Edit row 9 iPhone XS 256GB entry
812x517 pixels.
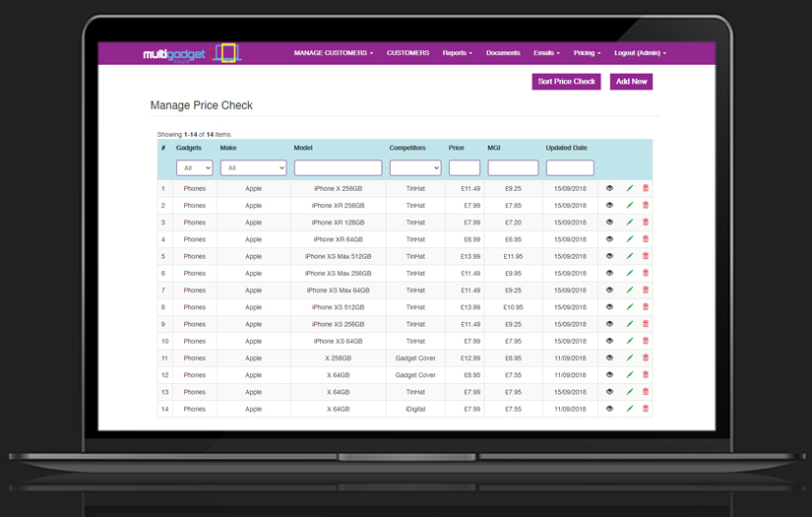click(x=630, y=324)
